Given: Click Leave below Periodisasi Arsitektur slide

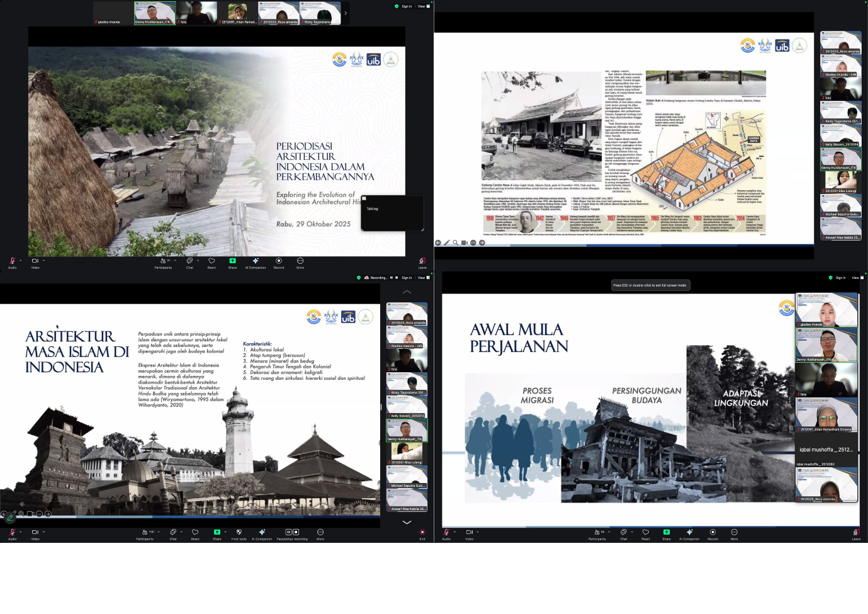Looking at the screenshot, I should point(422,261).
